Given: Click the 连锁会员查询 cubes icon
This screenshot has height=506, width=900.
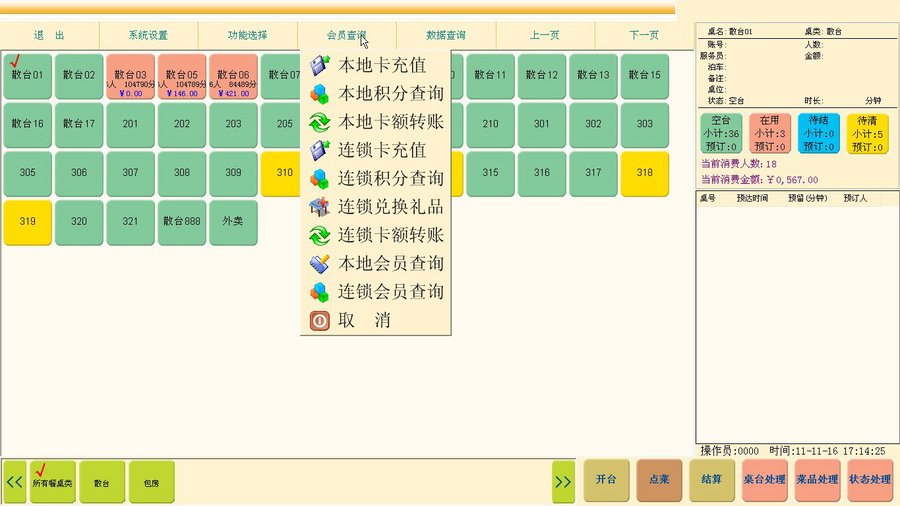Looking at the screenshot, I should pyautogui.click(x=320, y=292).
